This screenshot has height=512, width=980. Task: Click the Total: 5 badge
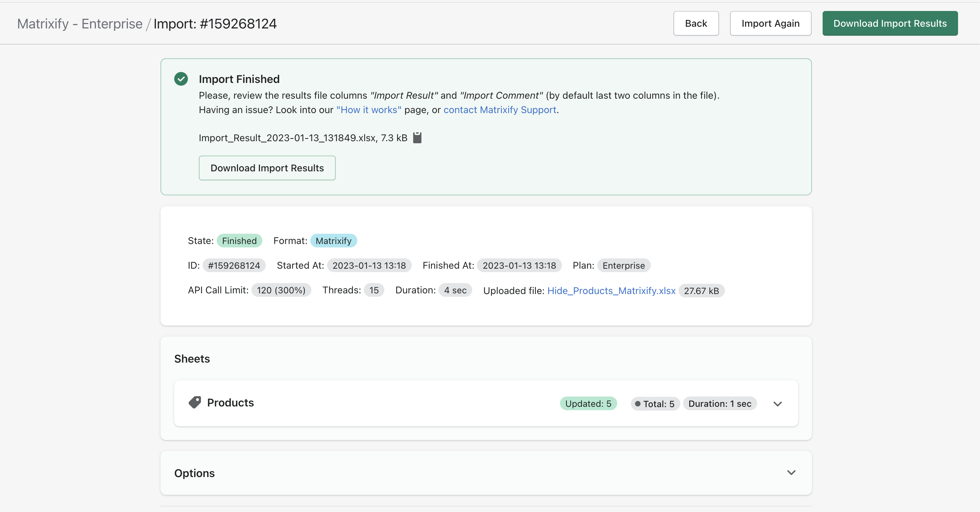(655, 404)
